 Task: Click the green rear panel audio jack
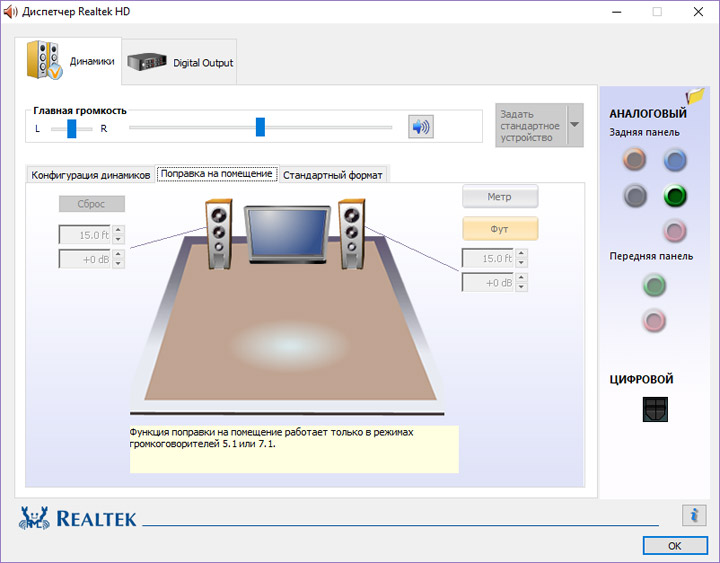(675, 196)
